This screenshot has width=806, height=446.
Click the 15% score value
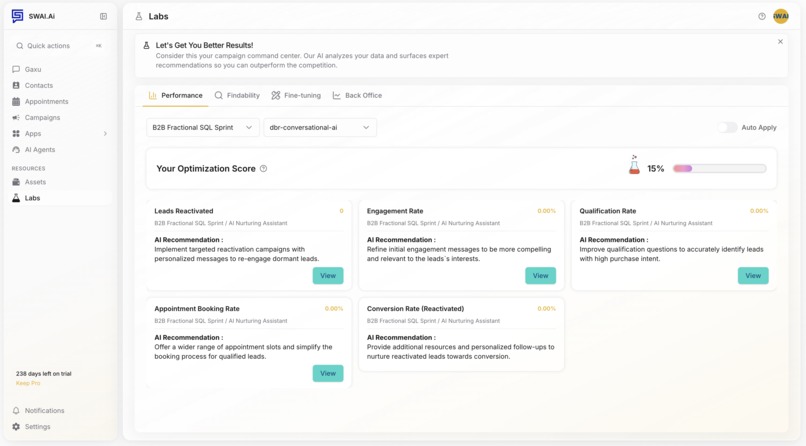pyautogui.click(x=655, y=169)
